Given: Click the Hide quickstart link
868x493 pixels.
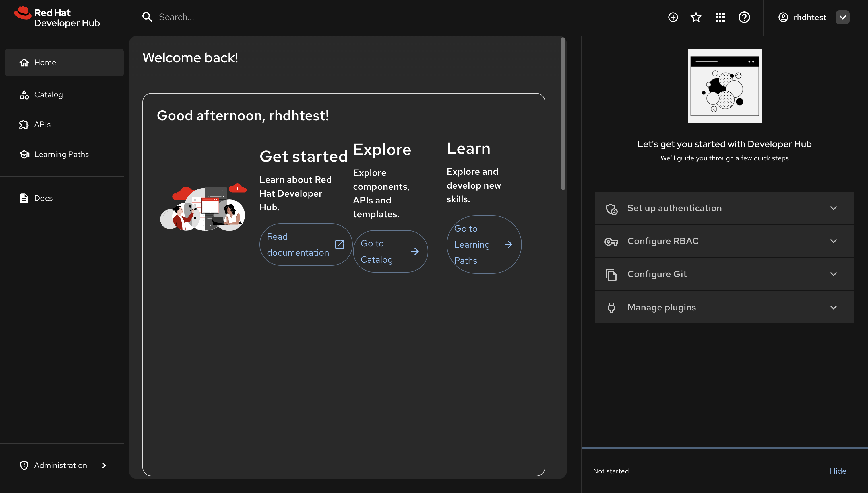Looking at the screenshot, I should pyautogui.click(x=838, y=471).
